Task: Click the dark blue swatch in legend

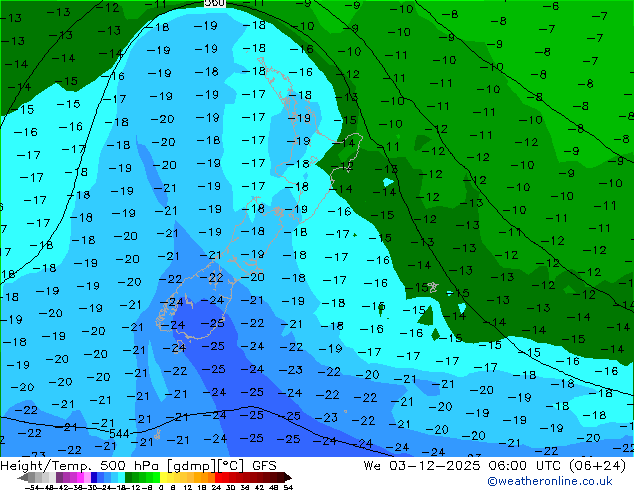Action: click(x=94, y=478)
